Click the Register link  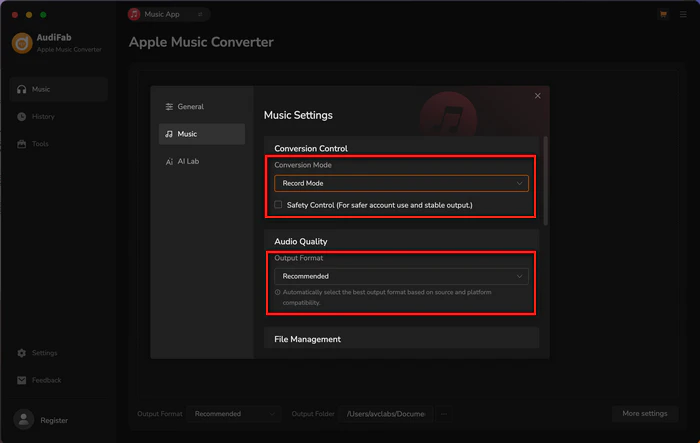coord(54,420)
